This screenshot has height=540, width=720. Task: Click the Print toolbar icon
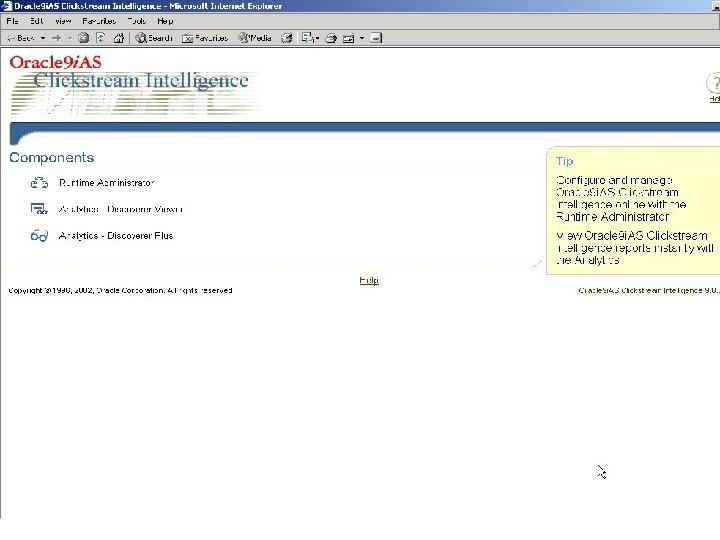click(331, 38)
